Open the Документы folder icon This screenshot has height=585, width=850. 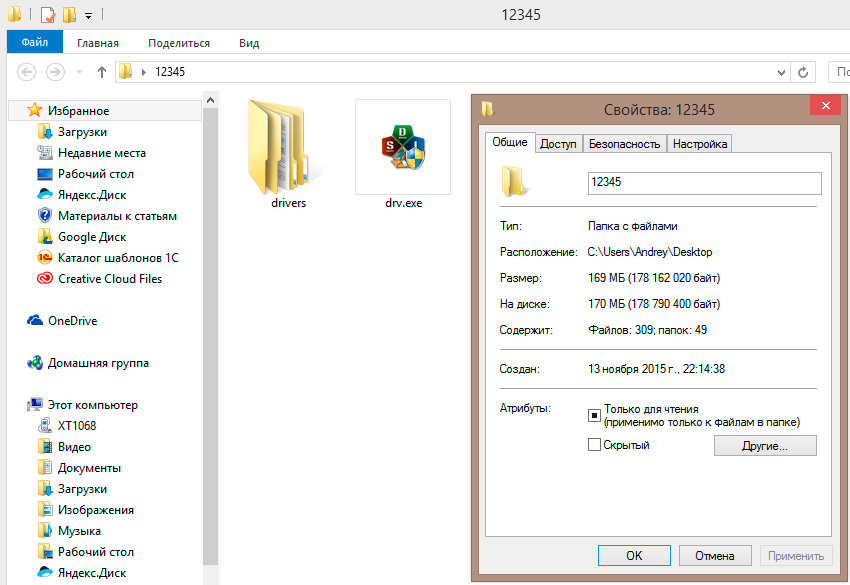44,468
